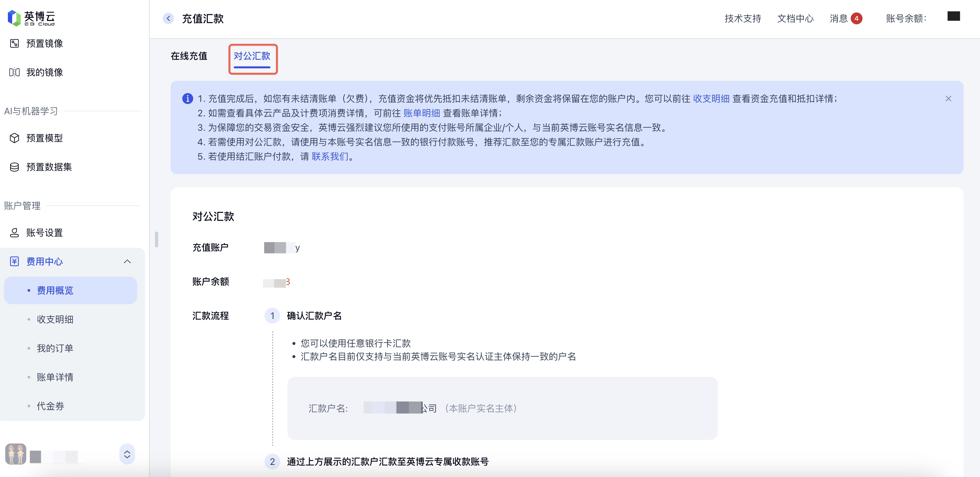Viewport: 980px width, 477px height.
Task: Switch to the 在线充值 tab
Action: pyautogui.click(x=189, y=56)
